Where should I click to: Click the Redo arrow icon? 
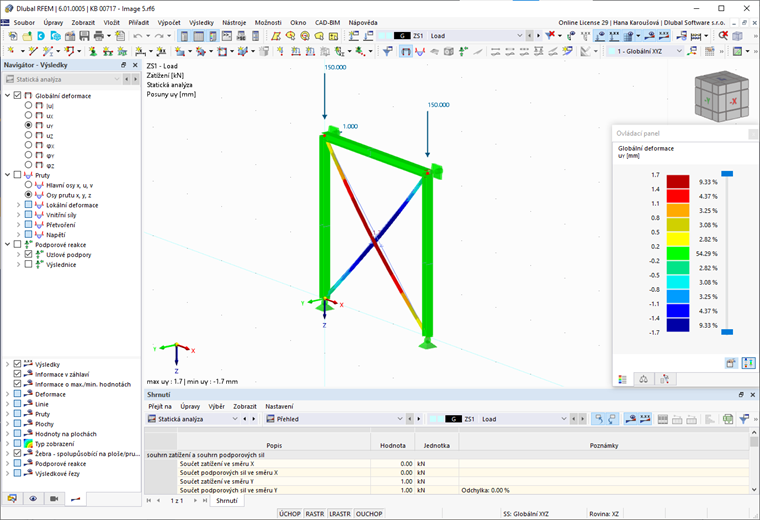coord(158,36)
